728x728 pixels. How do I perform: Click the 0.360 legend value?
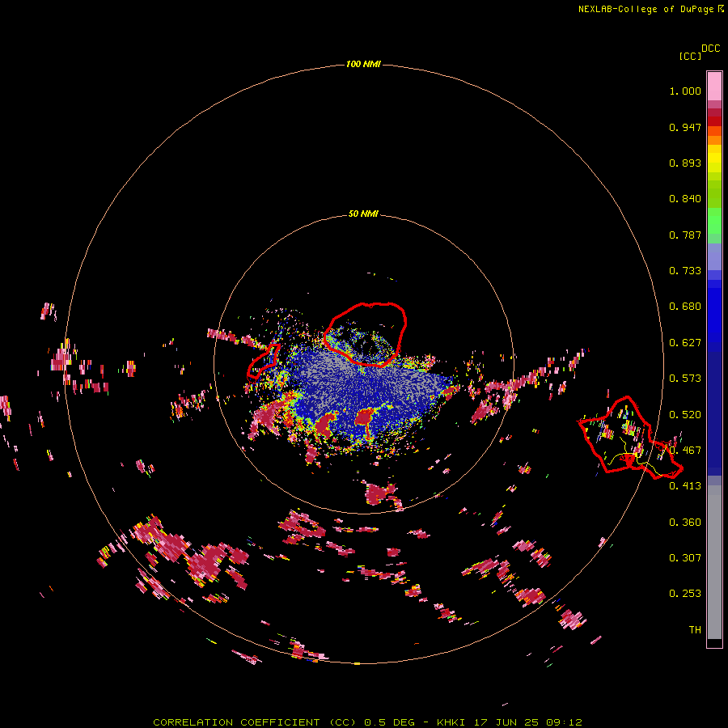(x=685, y=523)
